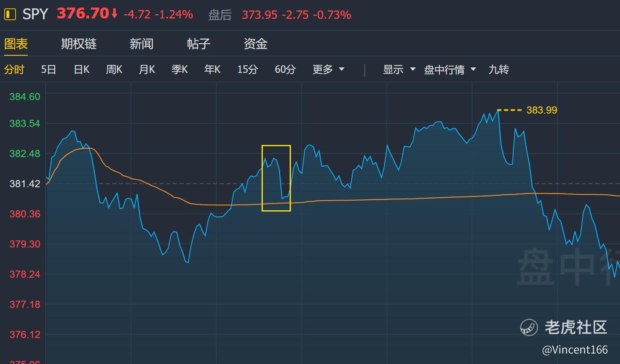The image size is (620, 364).
Task: Click the @Vincent166 username watermark
Action: click(x=575, y=349)
